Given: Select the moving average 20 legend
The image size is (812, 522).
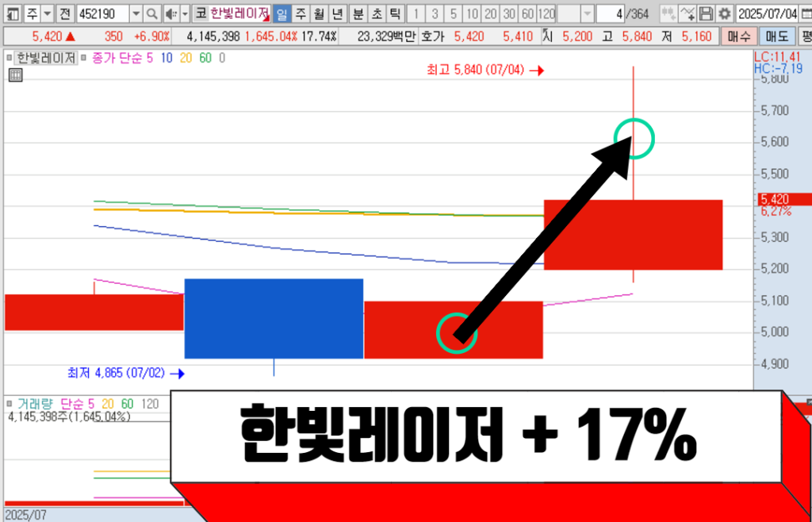Looking at the screenshot, I should [186, 57].
